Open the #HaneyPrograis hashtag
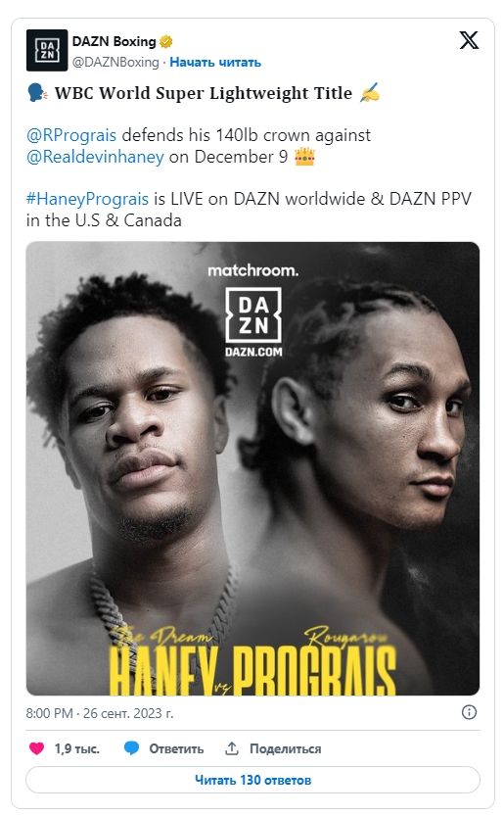The width and height of the screenshot is (504, 816). point(87,199)
